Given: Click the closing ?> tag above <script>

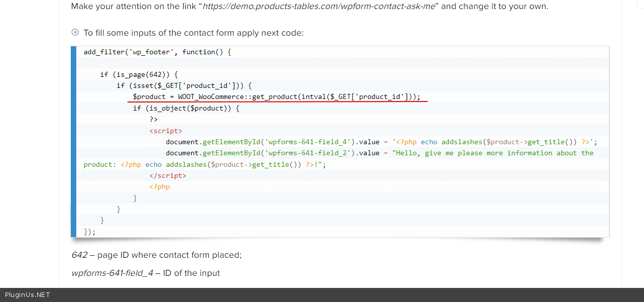Looking at the screenshot, I should point(154,120).
